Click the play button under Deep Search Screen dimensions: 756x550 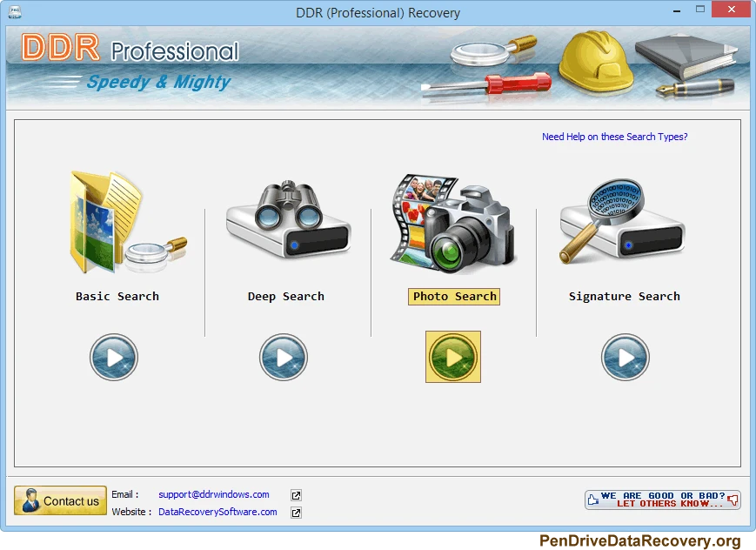pos(283,357)
